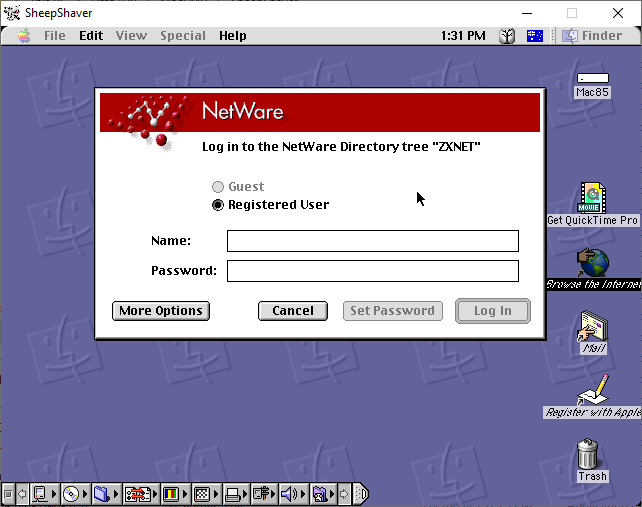Click the NetWare tree icon in menu bar

tap(507, 36)
